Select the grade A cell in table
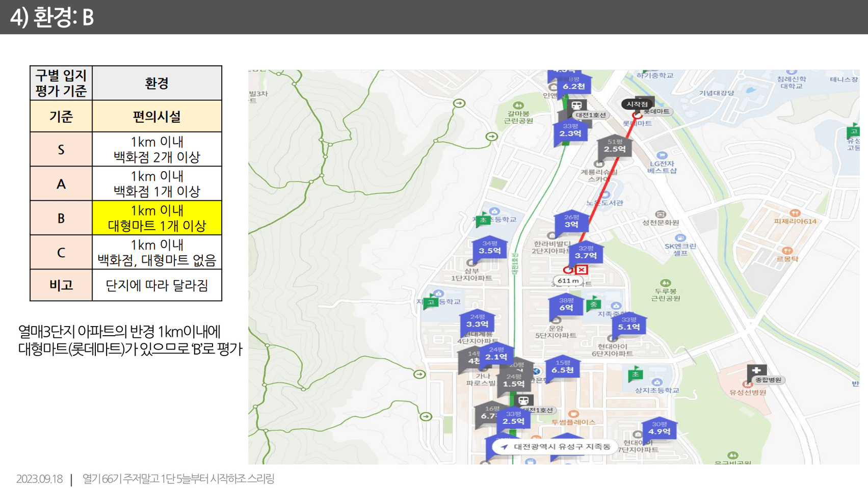This screenshot has height=488, width=868. 61,184
